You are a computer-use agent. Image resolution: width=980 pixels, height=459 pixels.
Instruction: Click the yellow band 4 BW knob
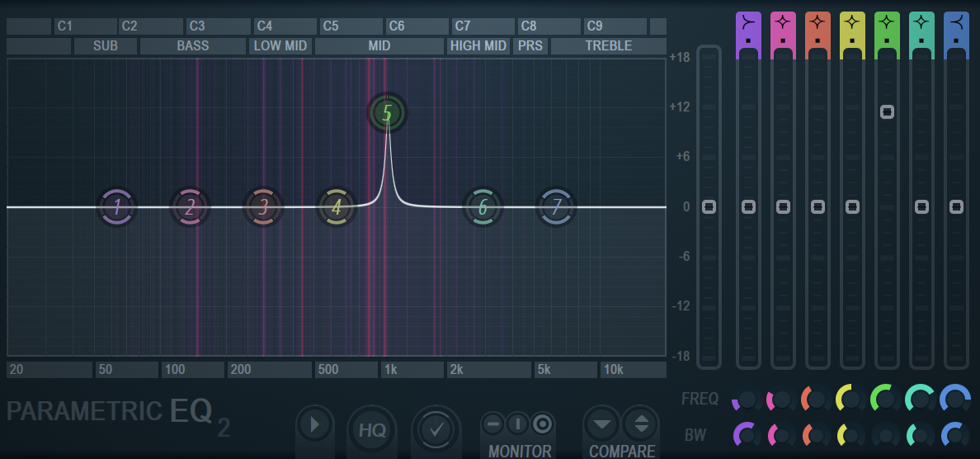click(x=850, y=434)
